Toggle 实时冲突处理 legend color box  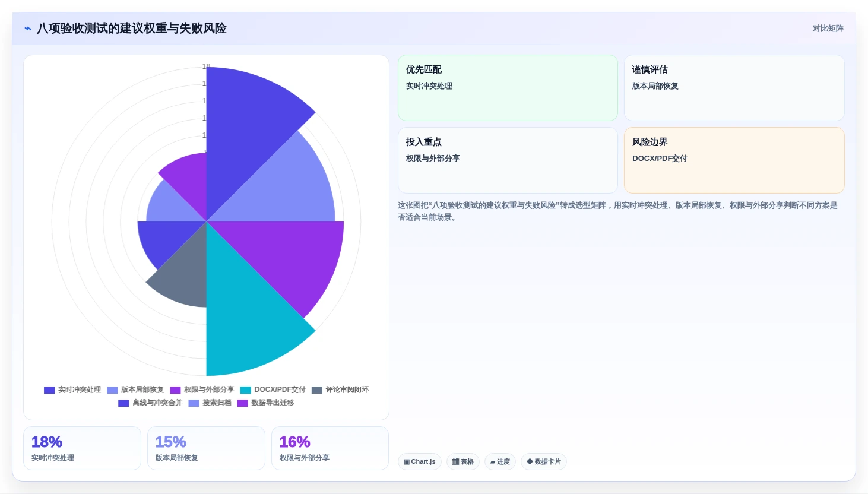[49, 390]
